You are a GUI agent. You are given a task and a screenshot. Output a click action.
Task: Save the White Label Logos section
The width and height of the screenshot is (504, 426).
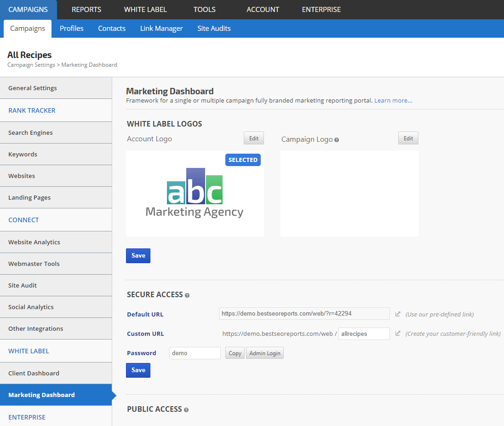[x=138, y=256]
